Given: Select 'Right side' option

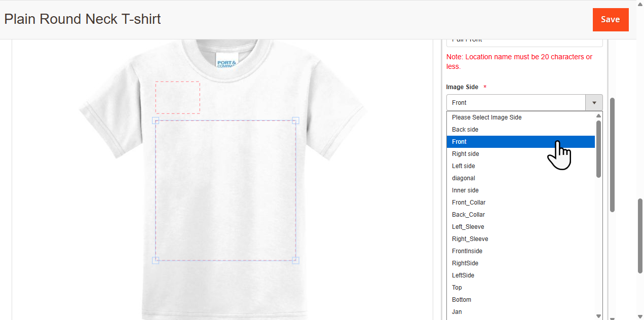Looking at the screenshot, I should [465, 154].
